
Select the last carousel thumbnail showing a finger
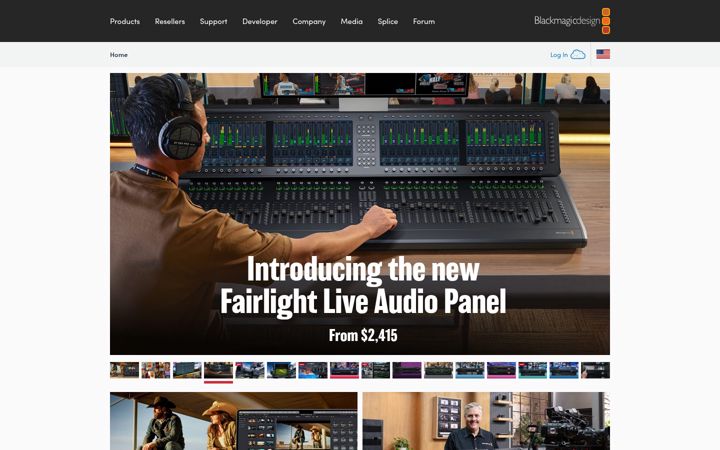point(595,370)
